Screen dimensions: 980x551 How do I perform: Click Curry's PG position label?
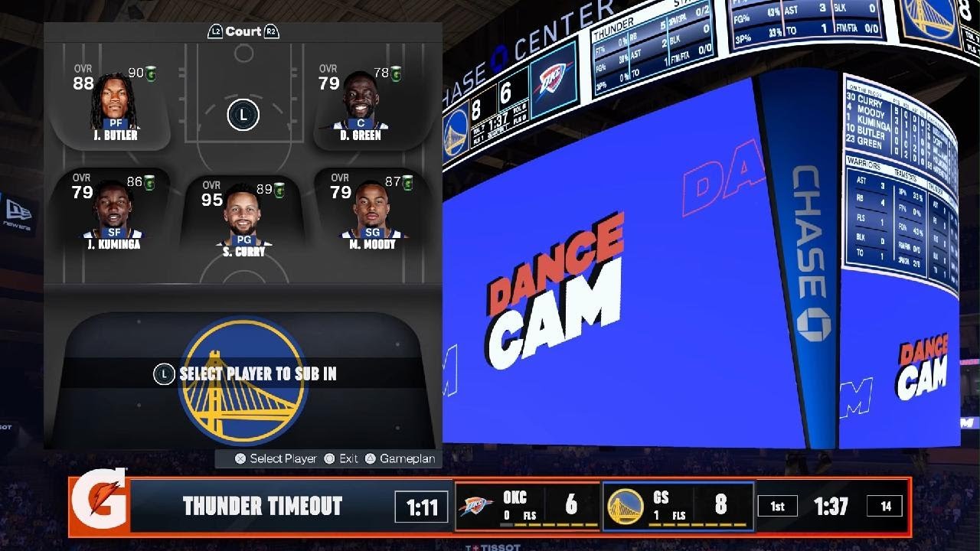243,240
